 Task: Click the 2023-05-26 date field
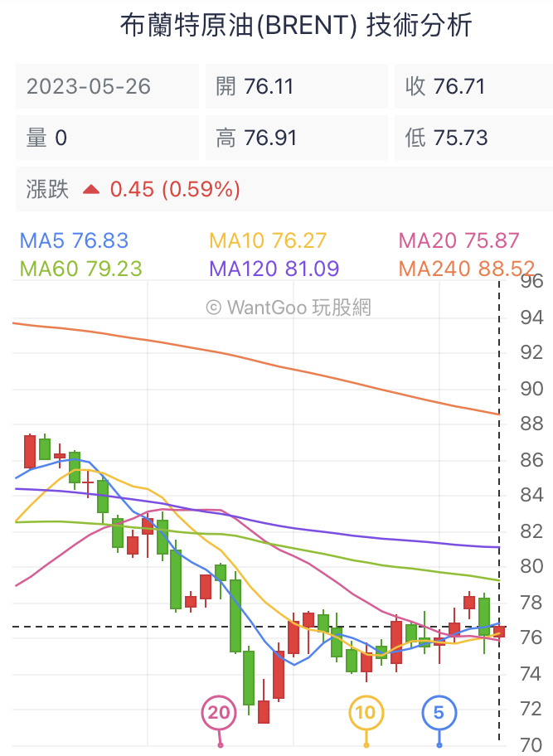click(107, 86)
